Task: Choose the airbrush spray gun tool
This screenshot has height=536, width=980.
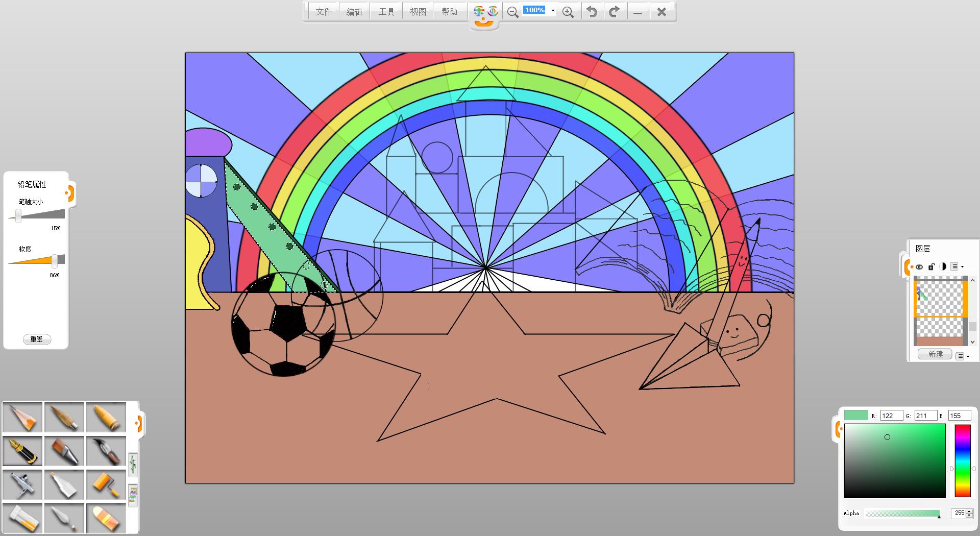Action: [x=22, y=484]
